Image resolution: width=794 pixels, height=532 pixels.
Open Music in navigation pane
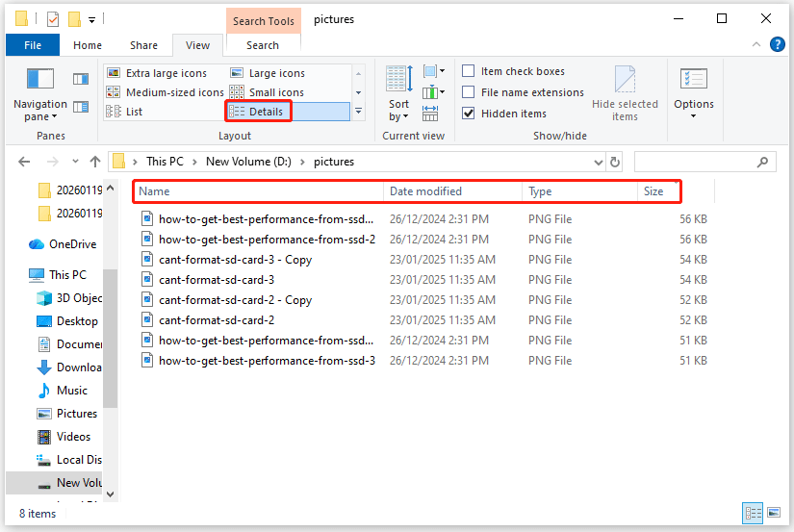(63, 391)
